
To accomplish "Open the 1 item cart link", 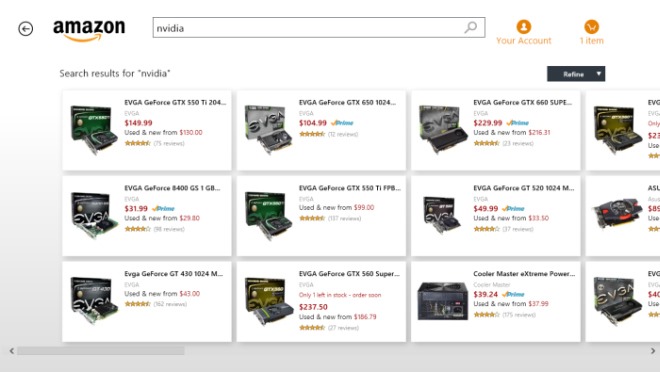I will (591, 41).
